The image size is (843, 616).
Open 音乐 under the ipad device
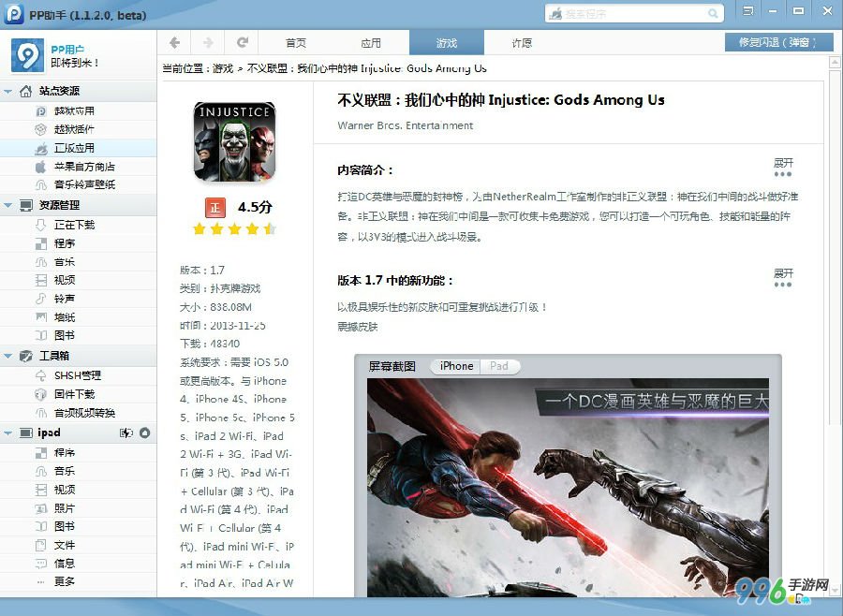pyautogui.click(x=65, y=471)
